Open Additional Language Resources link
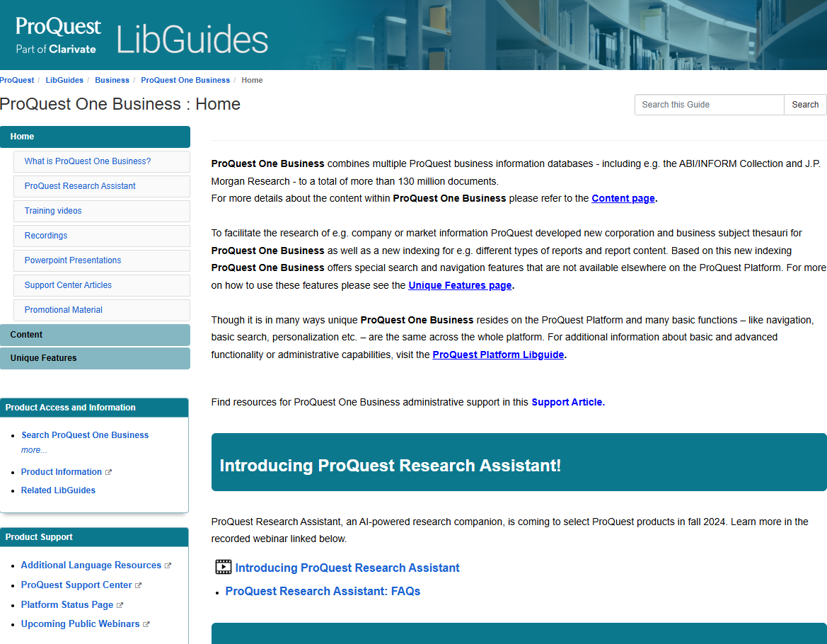 pos(91,565)
